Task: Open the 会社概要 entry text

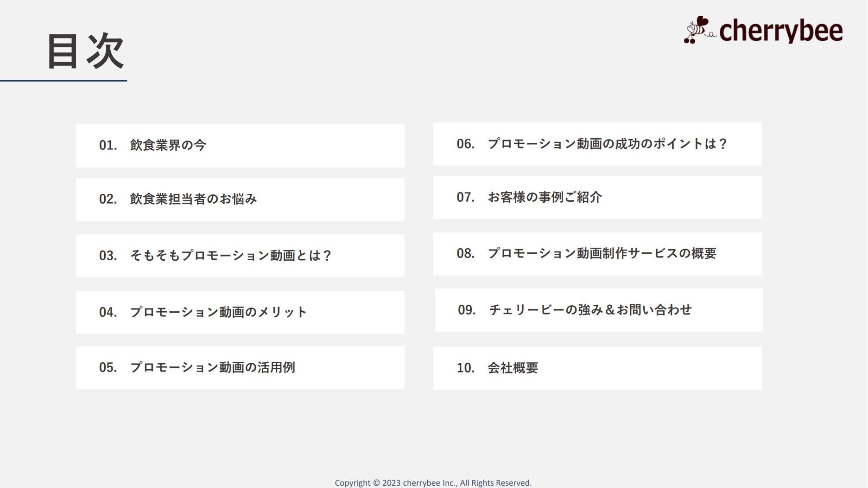Action: [513, 368]
